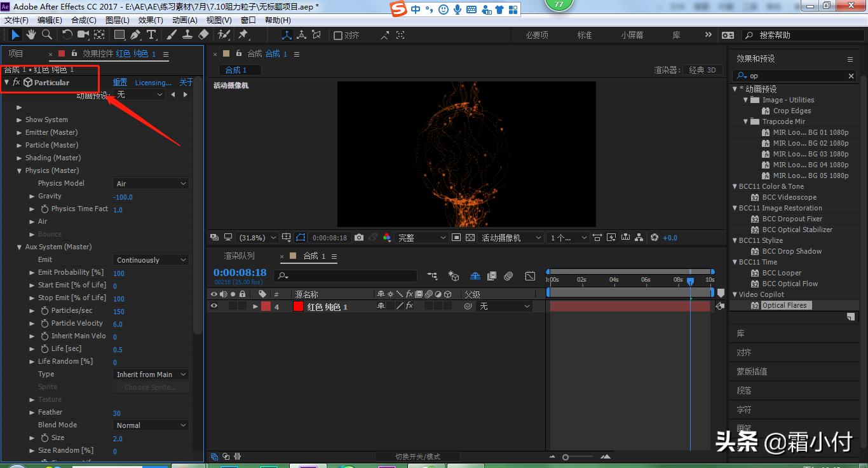The width and height of the screenshot is (868, 468).
Task: Select the Eraser tool
Action: (203, 34)
